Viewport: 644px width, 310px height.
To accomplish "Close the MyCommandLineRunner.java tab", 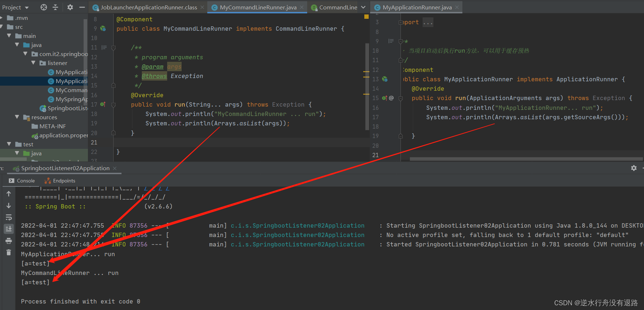I will pyautogui.click(x=302, y=7).
